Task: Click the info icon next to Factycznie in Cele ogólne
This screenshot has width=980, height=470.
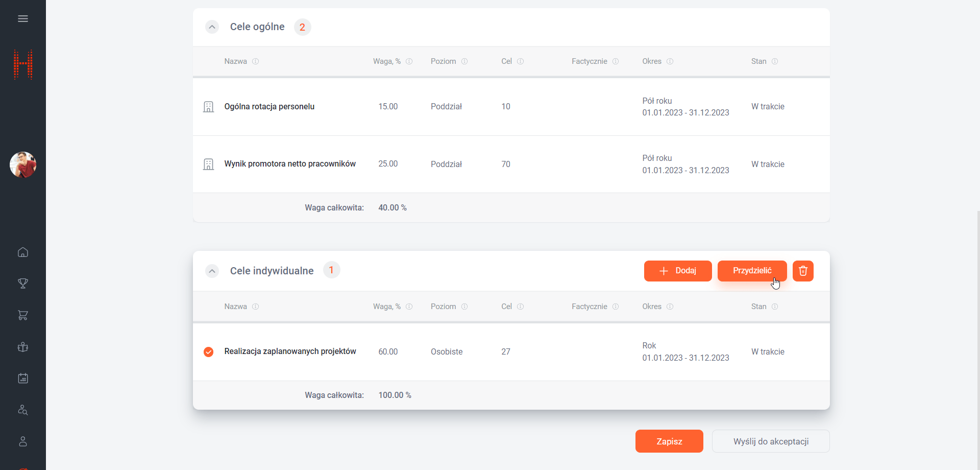Action: pos(616,61)
